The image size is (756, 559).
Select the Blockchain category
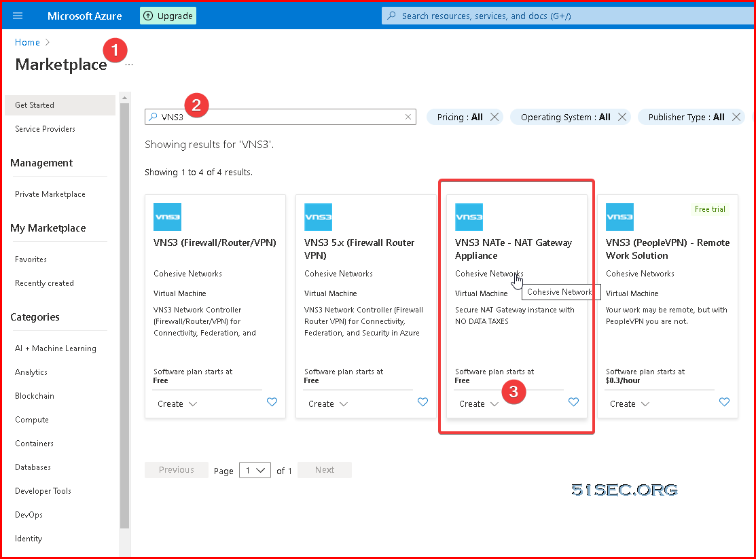tap(34, 395)
